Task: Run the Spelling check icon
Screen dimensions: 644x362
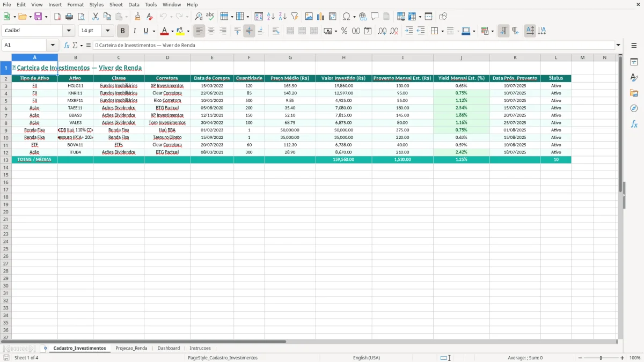Action: (x=210, y=17)
